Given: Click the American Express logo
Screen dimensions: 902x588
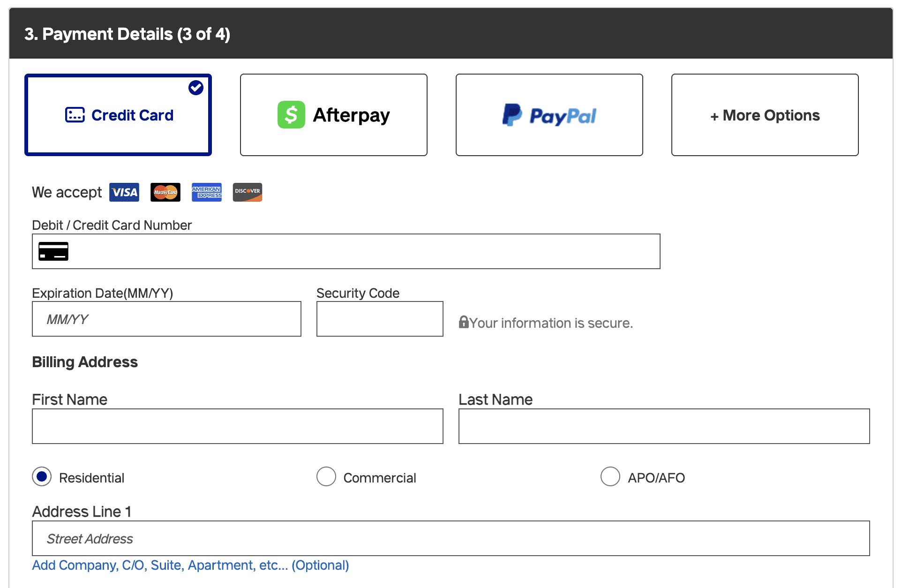Looking at the screenshot, I should [207, 192].
